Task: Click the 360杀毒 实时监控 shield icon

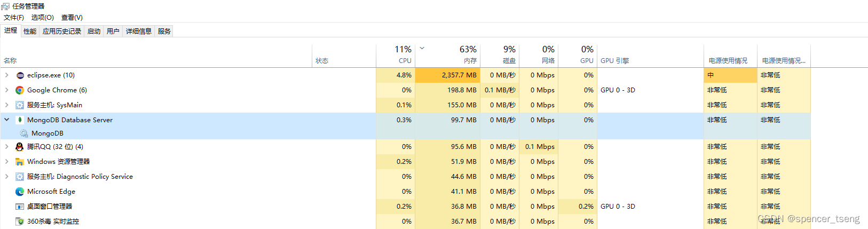Action: pos(20,222)
